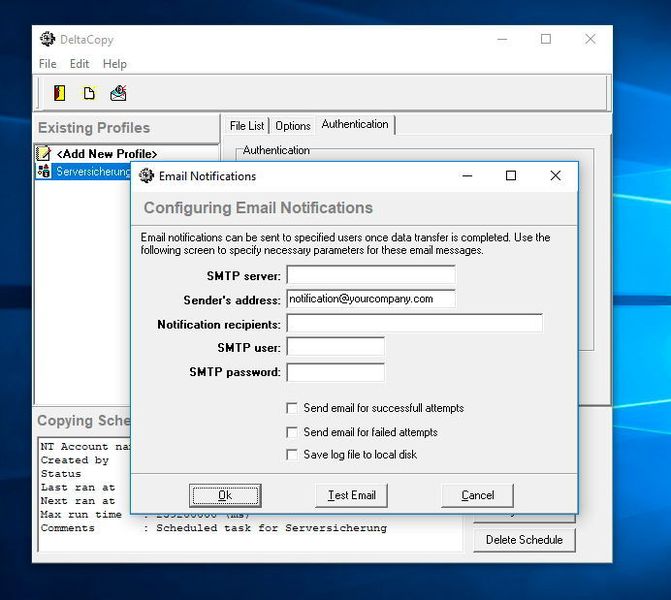Check Save log file to local disk
This screenshot has width=671, height=600.
(292, 454)
